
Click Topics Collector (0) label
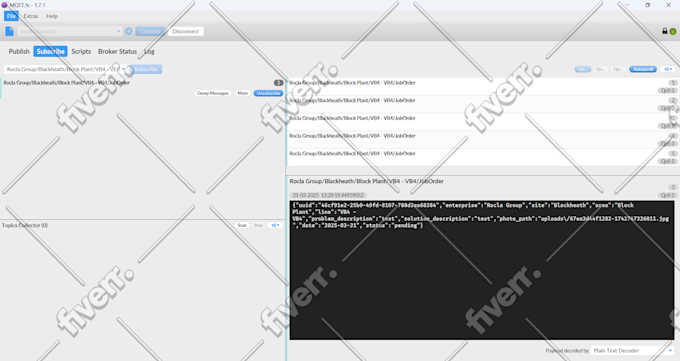(x=25, y=225)
